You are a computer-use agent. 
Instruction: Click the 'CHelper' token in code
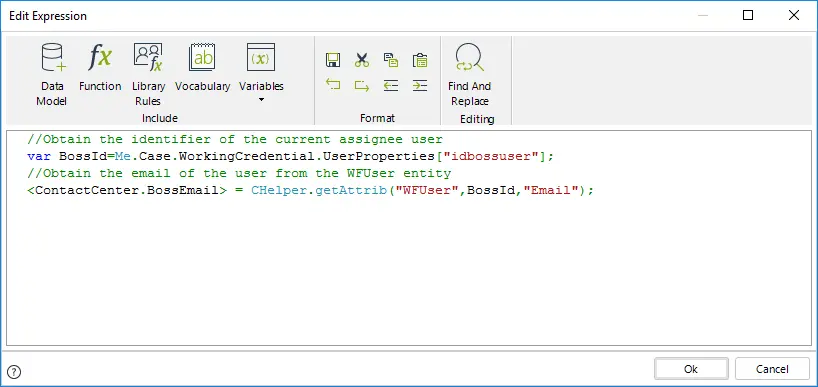[279, 190]
